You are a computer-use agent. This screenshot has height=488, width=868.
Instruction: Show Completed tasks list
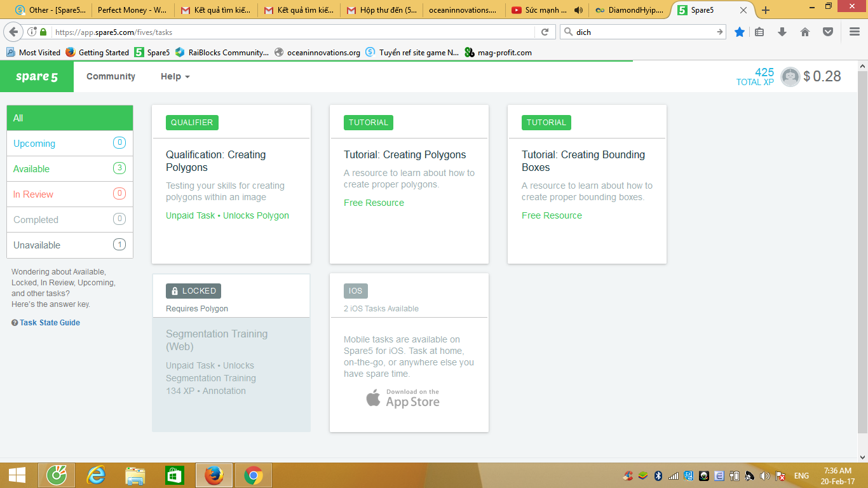(70, 220)
